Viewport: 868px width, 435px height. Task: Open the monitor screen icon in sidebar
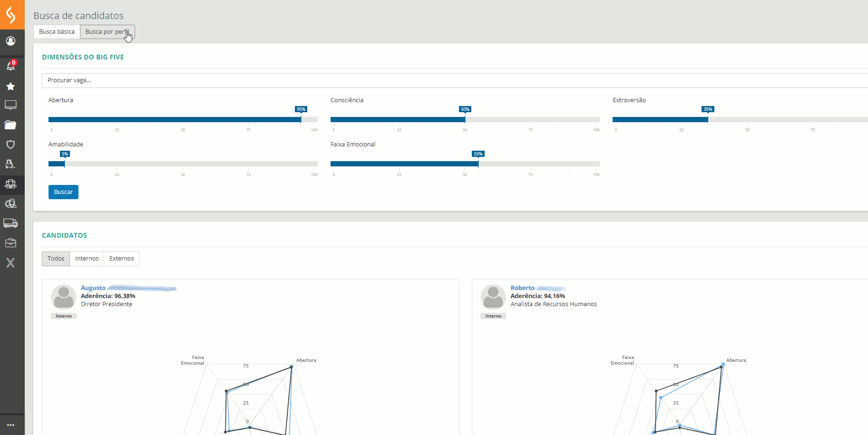click(x=10, y=105)
